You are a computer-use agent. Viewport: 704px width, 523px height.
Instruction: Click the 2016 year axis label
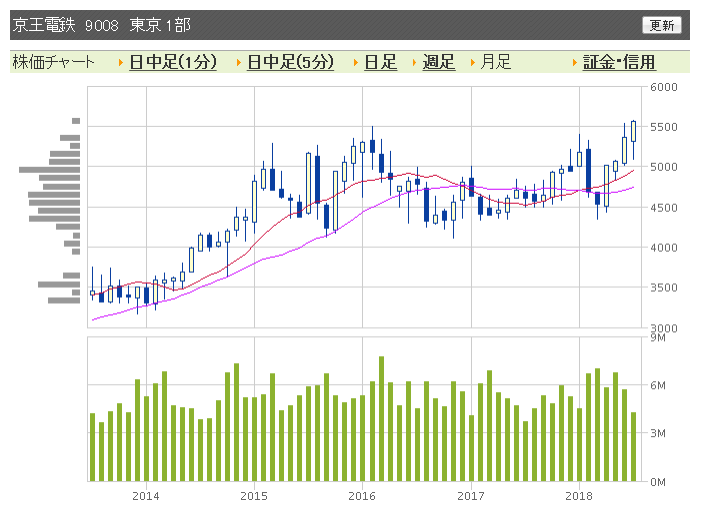click(x=362, y=496)
